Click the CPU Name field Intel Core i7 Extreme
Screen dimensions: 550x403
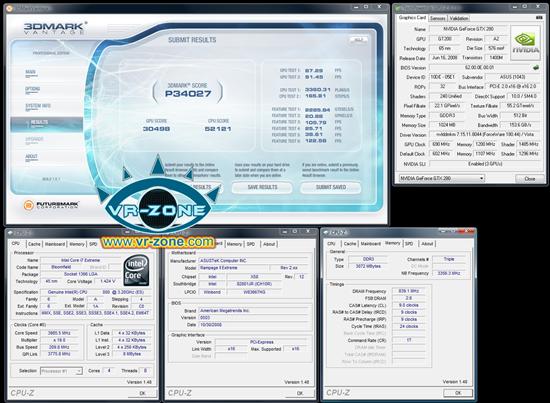80,260
